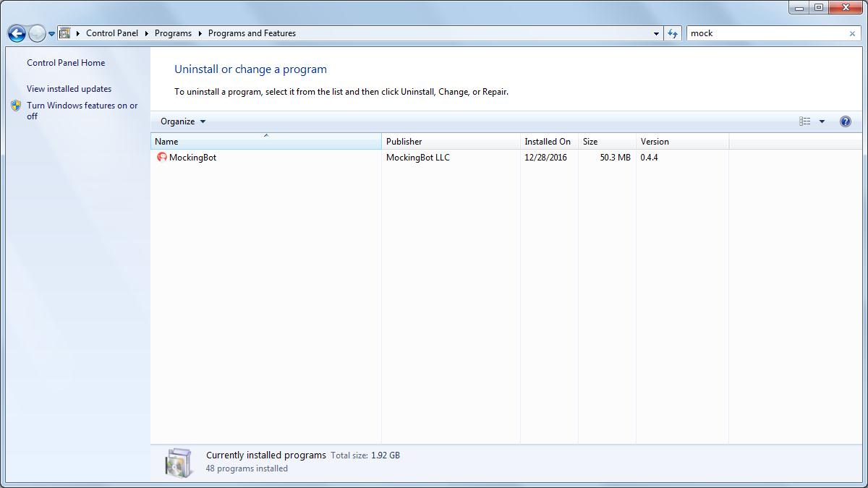The height and width of the screenshot is (488, 868).
Task: Sort by the Publisher column header
Action: (451, 141)
